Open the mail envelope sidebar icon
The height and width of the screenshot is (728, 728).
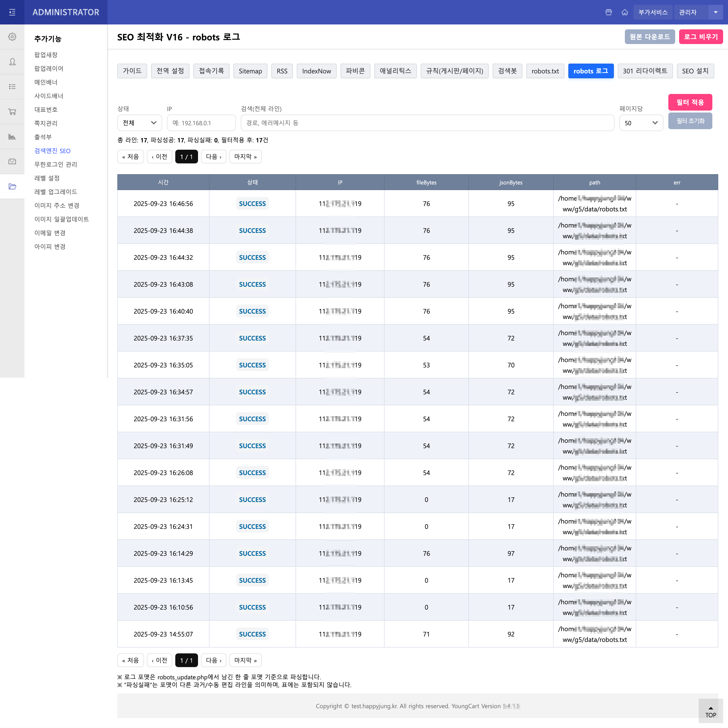(12, 161)
